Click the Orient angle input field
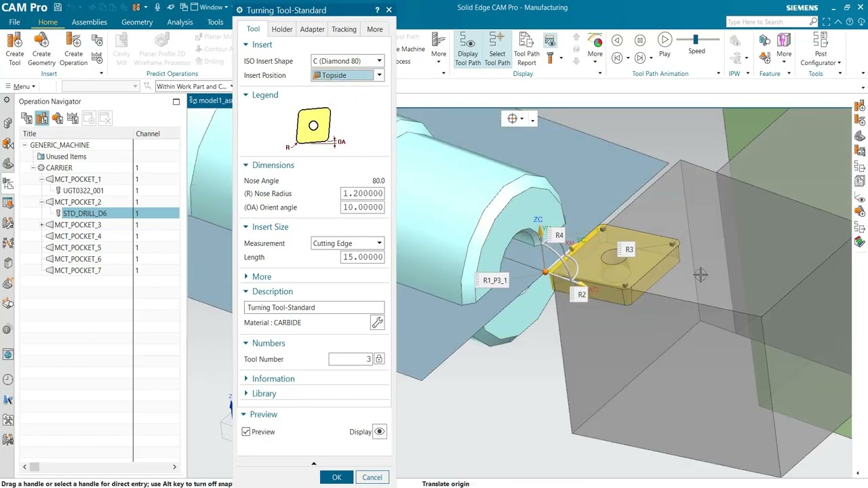868x488 pixels. pyautogui.click(x=363, y=207)
